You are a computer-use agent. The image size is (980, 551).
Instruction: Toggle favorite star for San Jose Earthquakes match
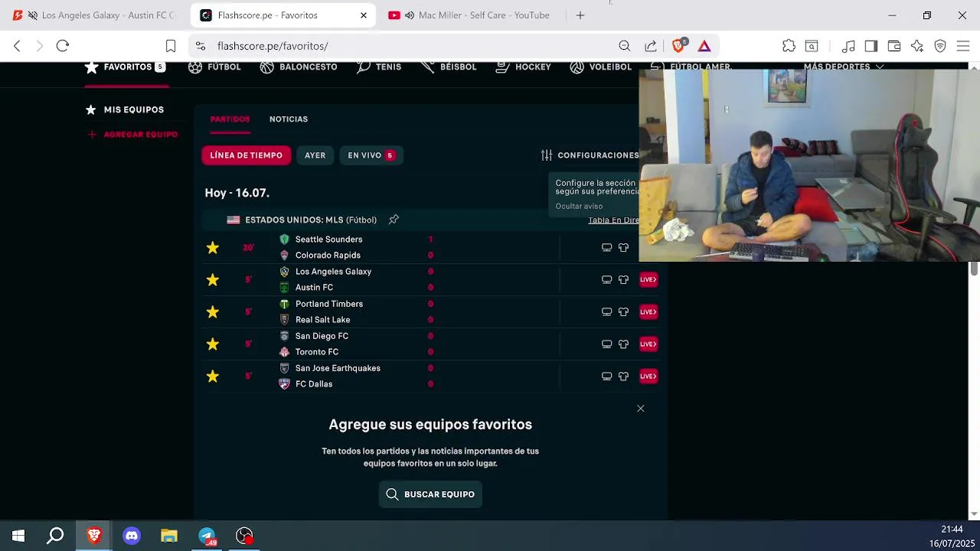pyautogui.click(x=213, y=376)
